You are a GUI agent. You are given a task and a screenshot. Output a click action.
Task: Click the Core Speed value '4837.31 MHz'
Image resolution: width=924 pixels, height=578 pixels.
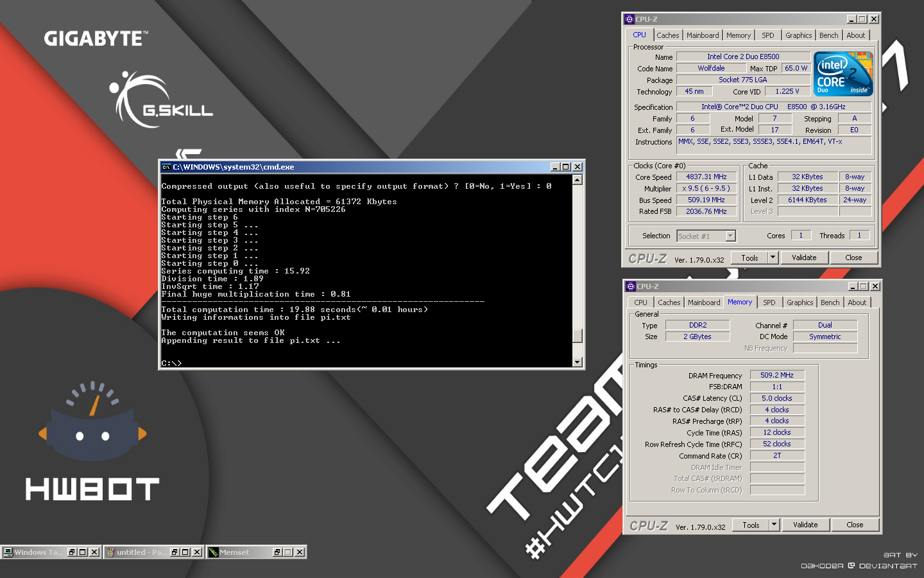coord(706,177)
